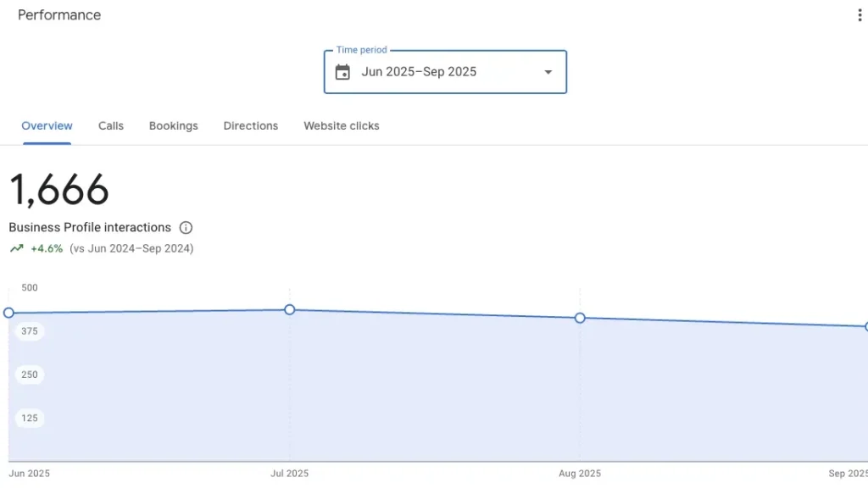Select the Jun 2025–Sep 2025 date range text

[419, 72]
